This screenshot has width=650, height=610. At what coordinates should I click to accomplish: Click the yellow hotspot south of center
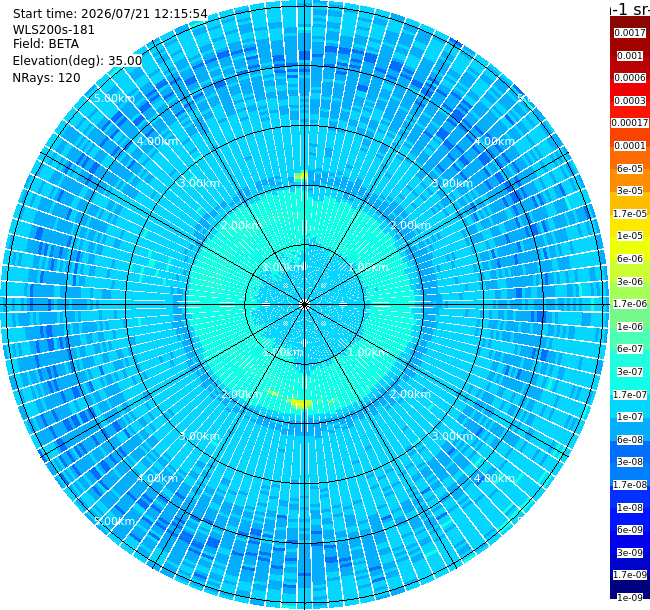point(301,404)
